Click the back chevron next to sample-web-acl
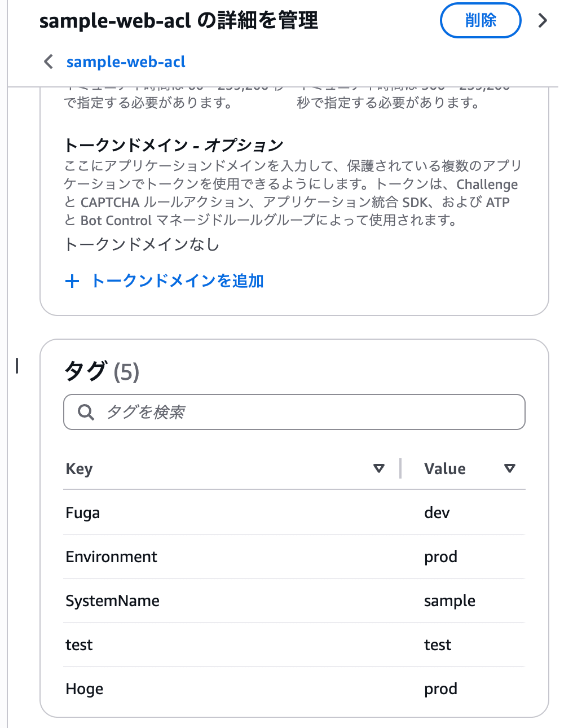Screen dimensions: 573x728 48,62
